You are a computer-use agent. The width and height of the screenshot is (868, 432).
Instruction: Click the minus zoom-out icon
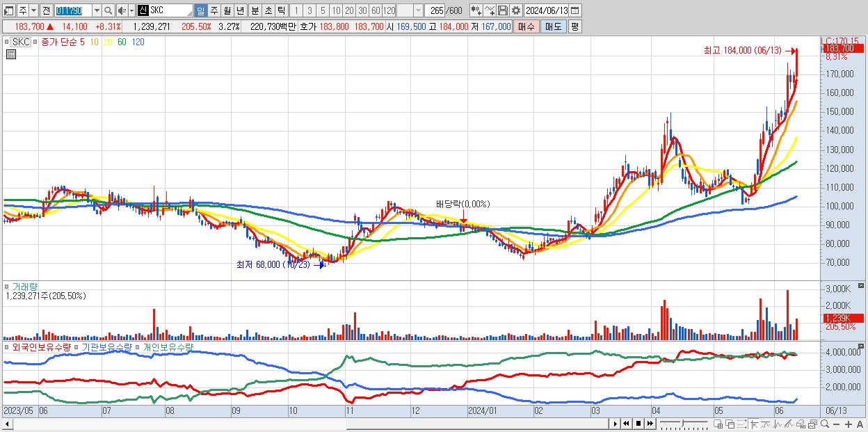[x=837, y=424]
